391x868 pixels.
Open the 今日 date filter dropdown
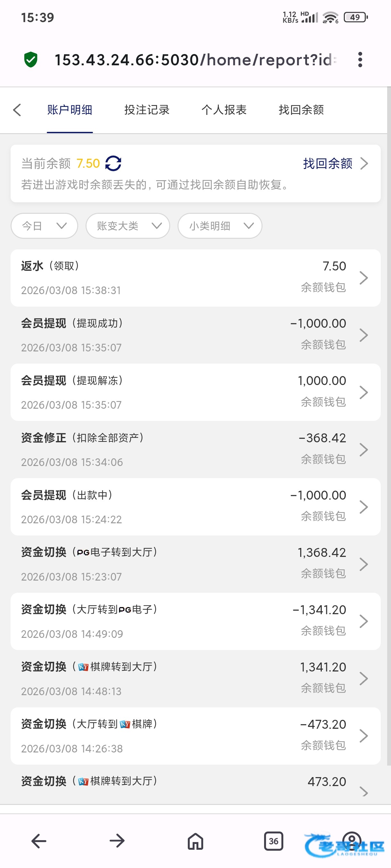pyautogui.click(x=44, y=226)
